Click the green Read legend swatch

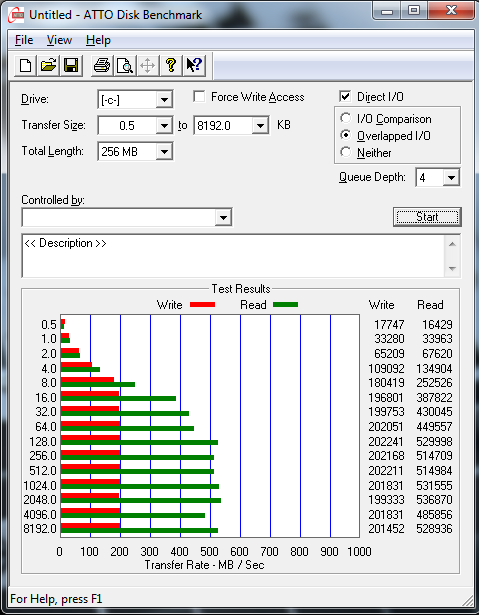point(285,305)
